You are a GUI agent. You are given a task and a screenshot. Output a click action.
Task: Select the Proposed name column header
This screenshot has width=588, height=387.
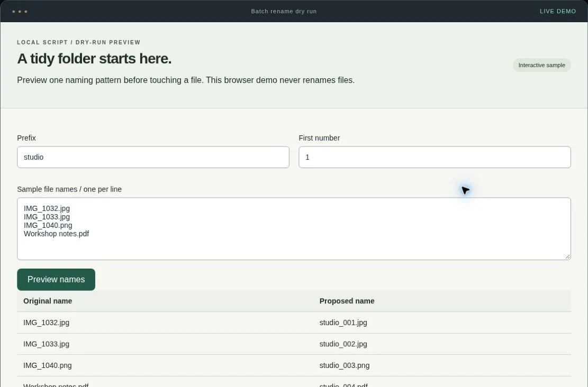point(347,301)
